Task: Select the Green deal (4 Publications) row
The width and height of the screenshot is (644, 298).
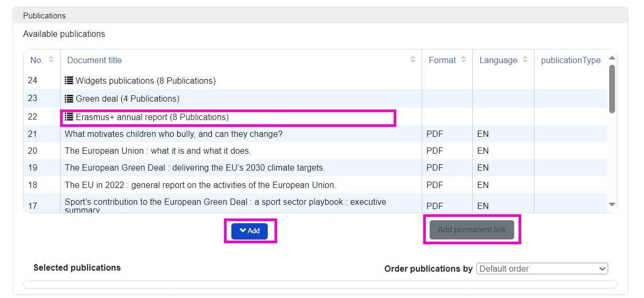Action: click(x=127, y=98)
